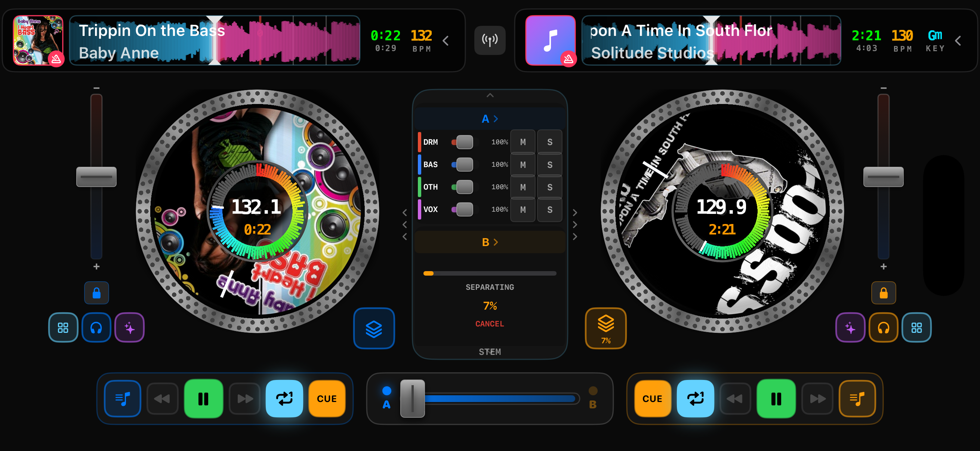Open the broadcast/automix antenna icon
This screenshot has width=980, height=451.
pyautogui.click(x=490, y=40)
